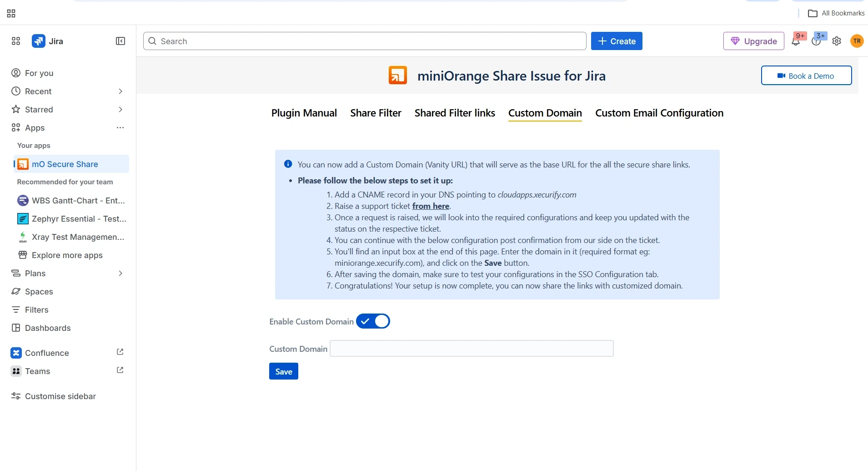Image resolution: width=868 pixels, height=471 pixels.
Task: Click the Create button
Action: point(617,41)
